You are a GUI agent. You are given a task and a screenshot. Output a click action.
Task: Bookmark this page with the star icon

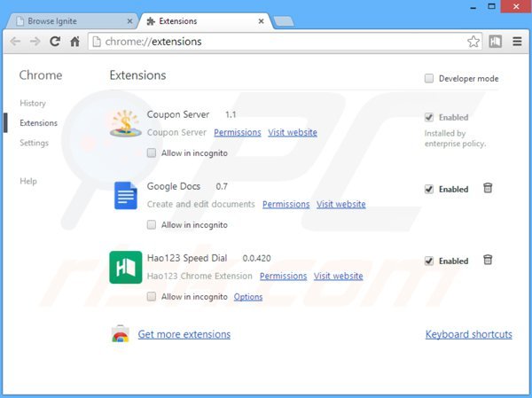[473, 42]
